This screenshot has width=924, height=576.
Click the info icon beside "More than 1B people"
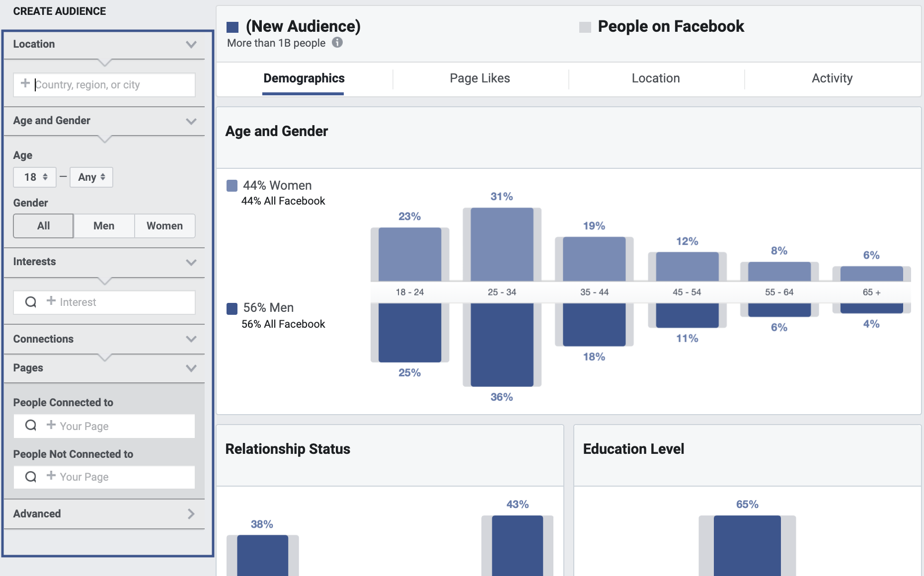click(338, 43)
